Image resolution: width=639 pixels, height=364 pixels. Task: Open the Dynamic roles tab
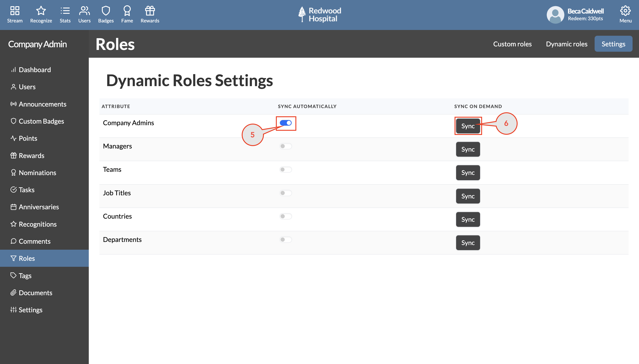click(566, 44)
